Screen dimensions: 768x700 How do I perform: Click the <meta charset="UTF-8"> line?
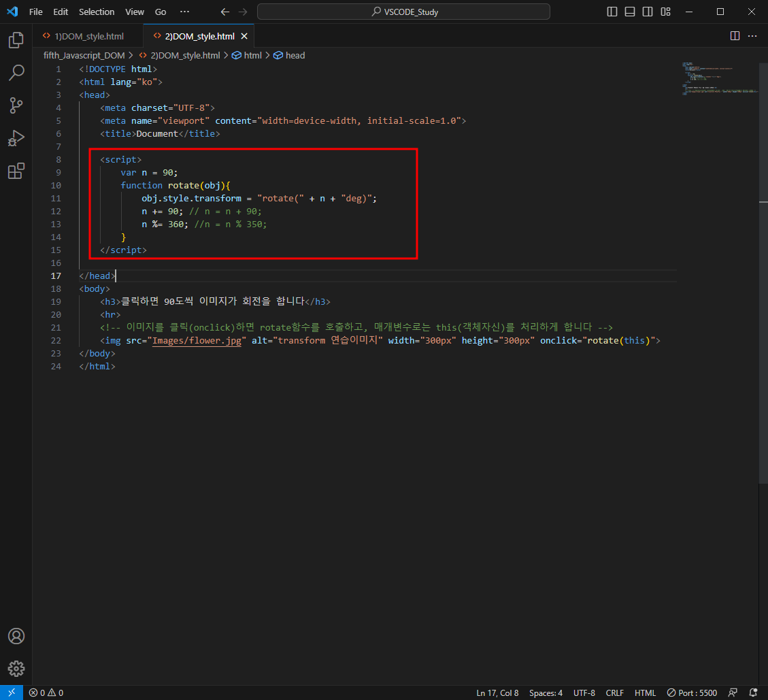pyautogui.click(x=157, y=107)
